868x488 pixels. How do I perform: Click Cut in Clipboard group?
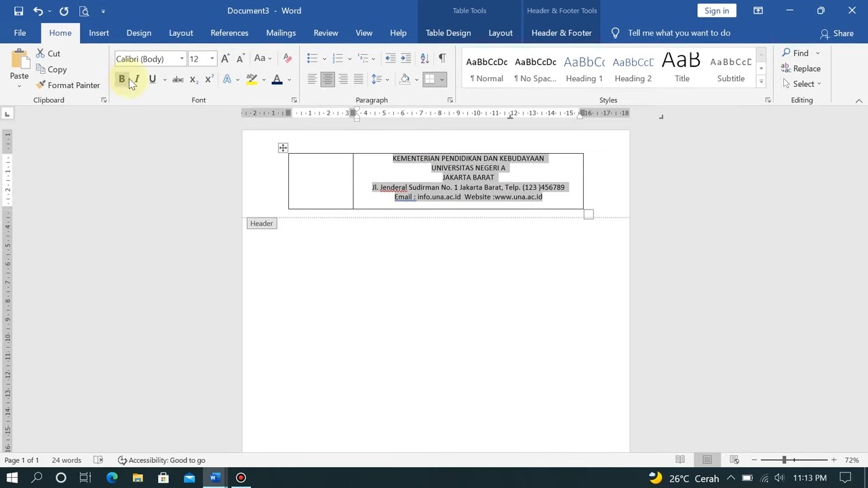pos(47,54)
